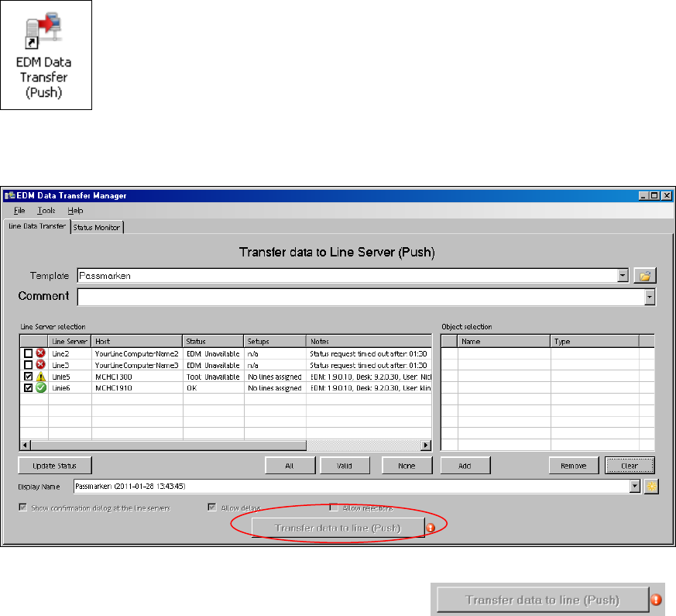Viewport: 676px width, 616px height.
Task: Click the Template field showing Passmarken
Action: point(348,275)
